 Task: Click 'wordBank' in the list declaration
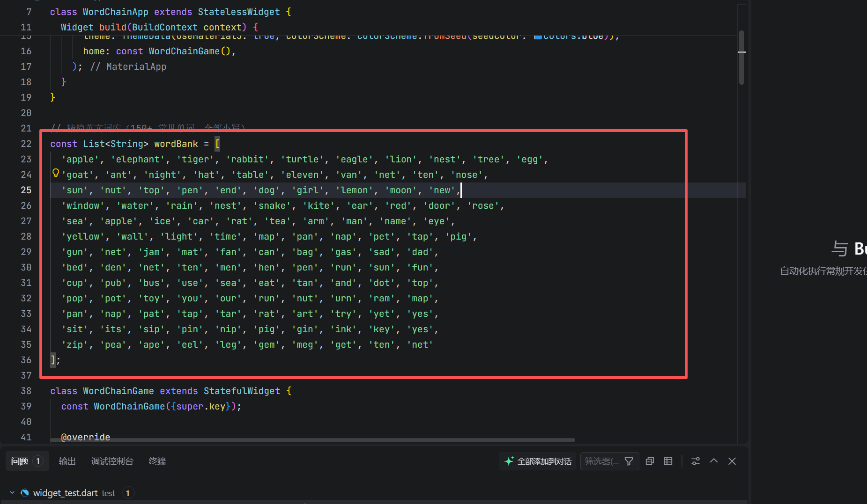176,144
